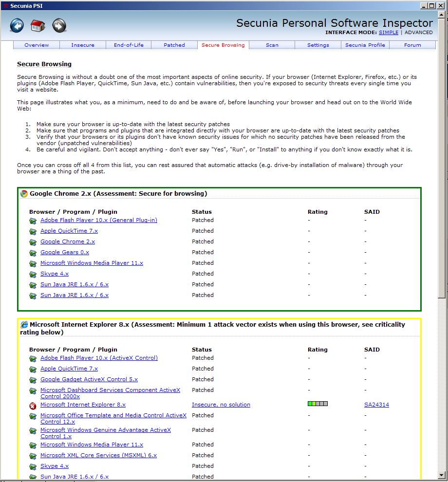This screenshot has width=448, height=482.
Task: Click patched icon beside Adobe Flash Player ActiveX Control
Action: (33, 359)
